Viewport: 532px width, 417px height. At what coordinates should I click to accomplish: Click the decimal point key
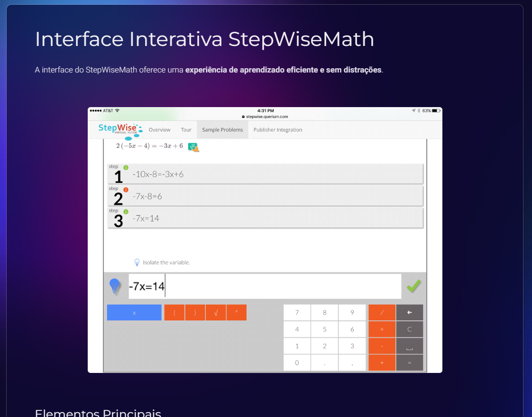325,363
